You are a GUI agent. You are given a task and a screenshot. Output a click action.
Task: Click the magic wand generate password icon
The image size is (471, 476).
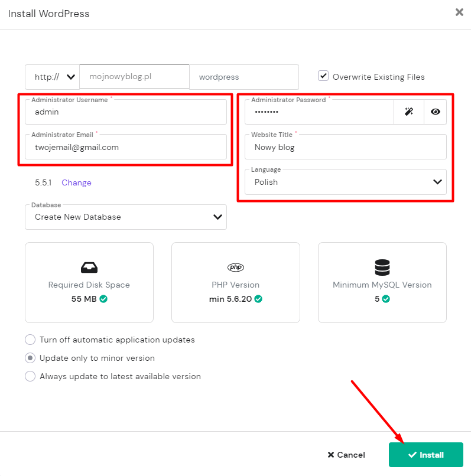408,112
